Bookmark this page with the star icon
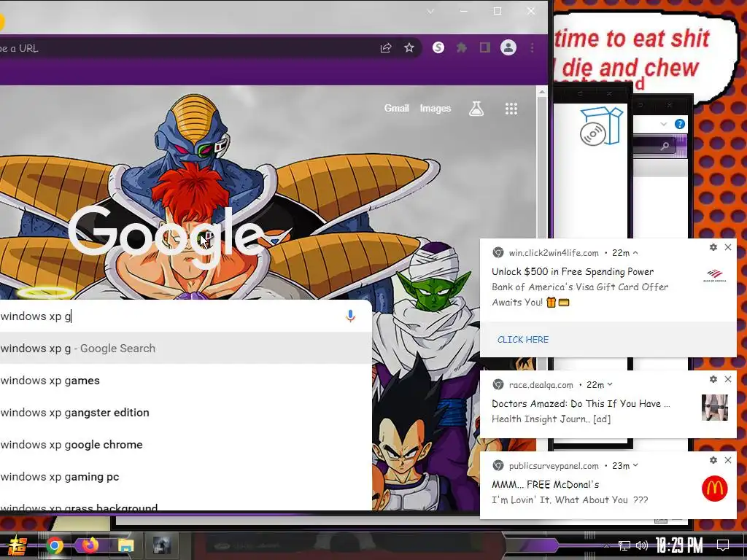This screenshot has width=747, height=560. (x=409, y=47)
